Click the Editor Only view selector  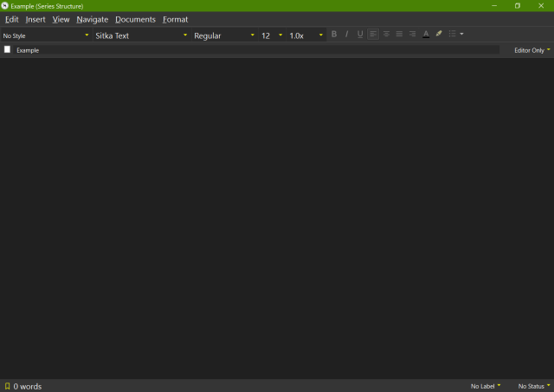point(531,50)
